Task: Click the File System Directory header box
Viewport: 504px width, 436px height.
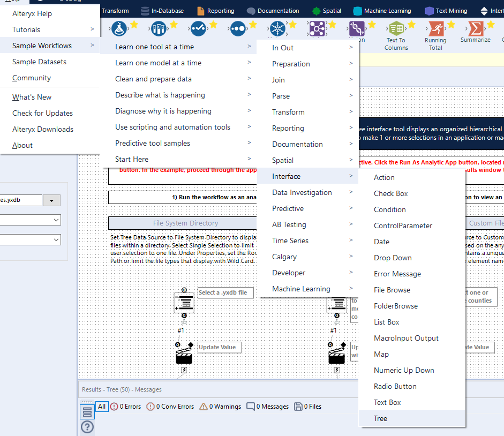Action: tap(183, 223)
